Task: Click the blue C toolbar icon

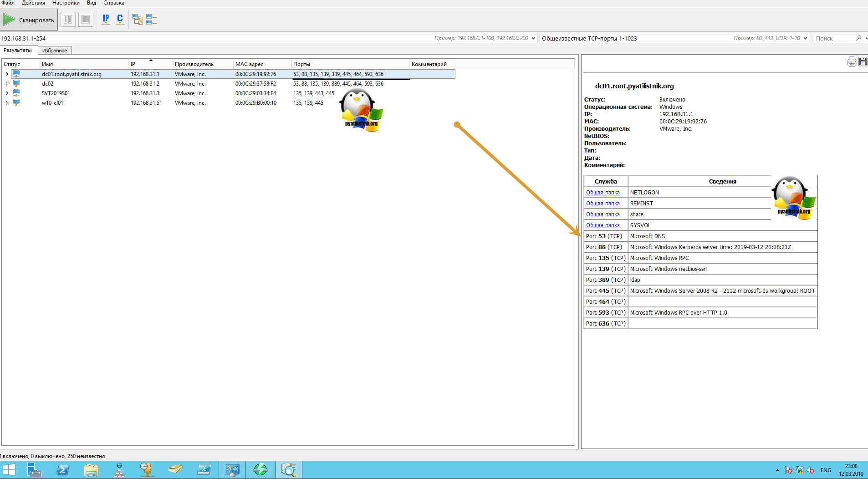Action: [x=120, y=19]
